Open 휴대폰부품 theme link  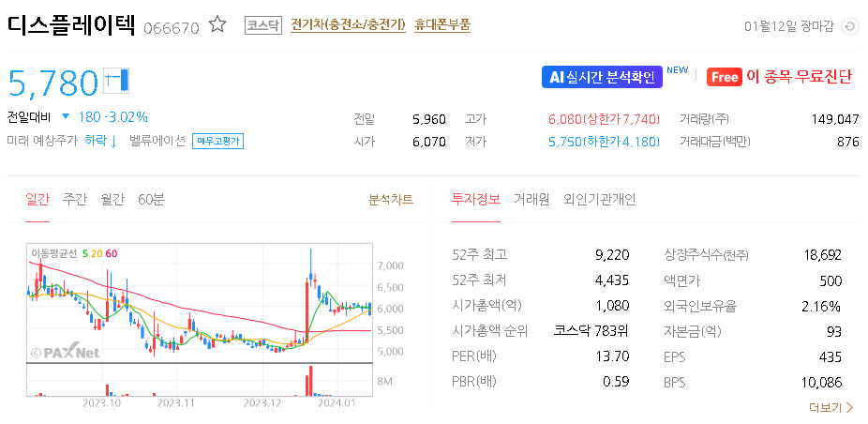coord(442,25)
